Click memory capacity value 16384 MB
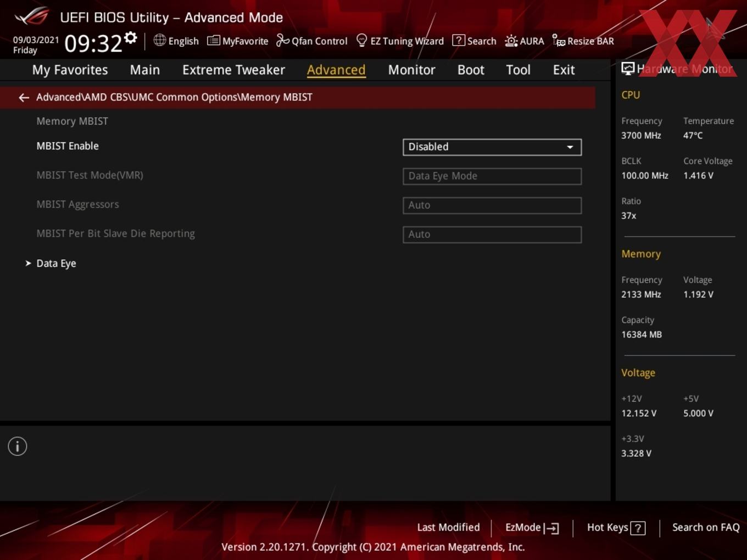747x560 pixels. (x=642, y=334)
